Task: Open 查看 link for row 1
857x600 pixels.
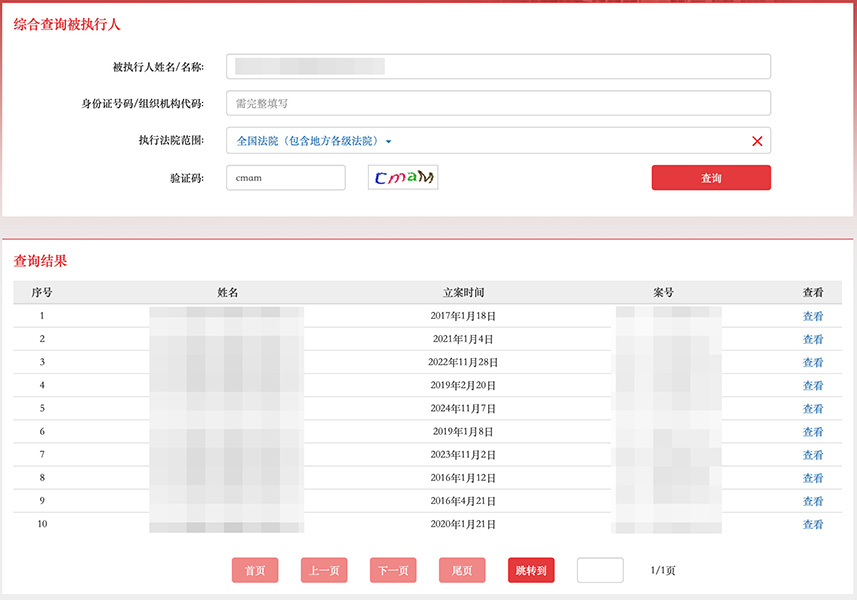Action: [813, 316]
